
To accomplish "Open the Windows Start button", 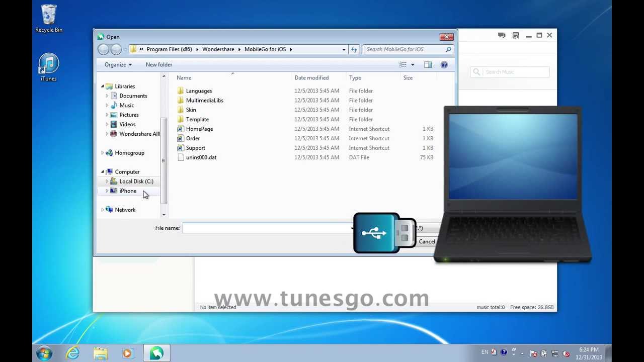I will tap(44, 353).
